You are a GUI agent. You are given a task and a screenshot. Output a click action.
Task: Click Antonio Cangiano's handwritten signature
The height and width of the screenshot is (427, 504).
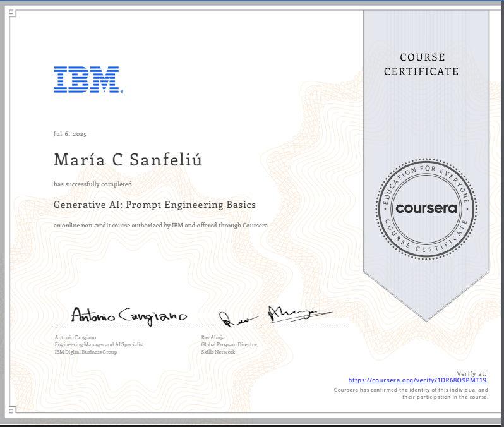pyautogui.click(x=128, y=315)
